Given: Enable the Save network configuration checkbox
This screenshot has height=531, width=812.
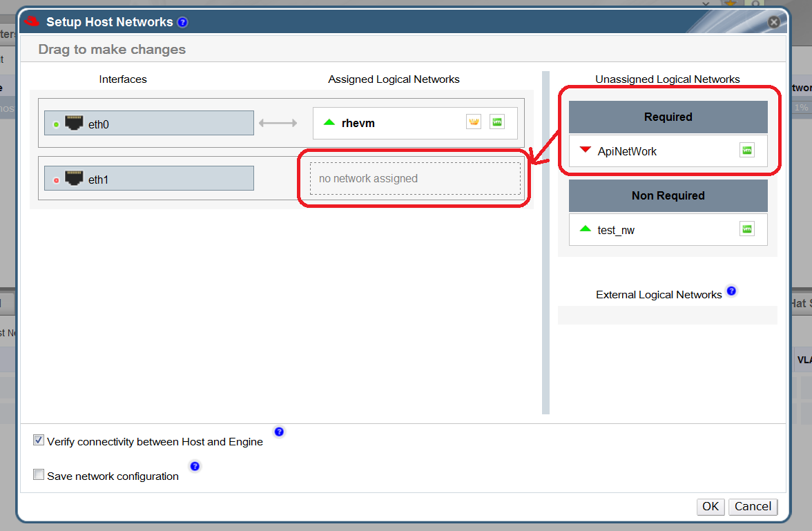Looking at the screenshot, I should point(39,475).
